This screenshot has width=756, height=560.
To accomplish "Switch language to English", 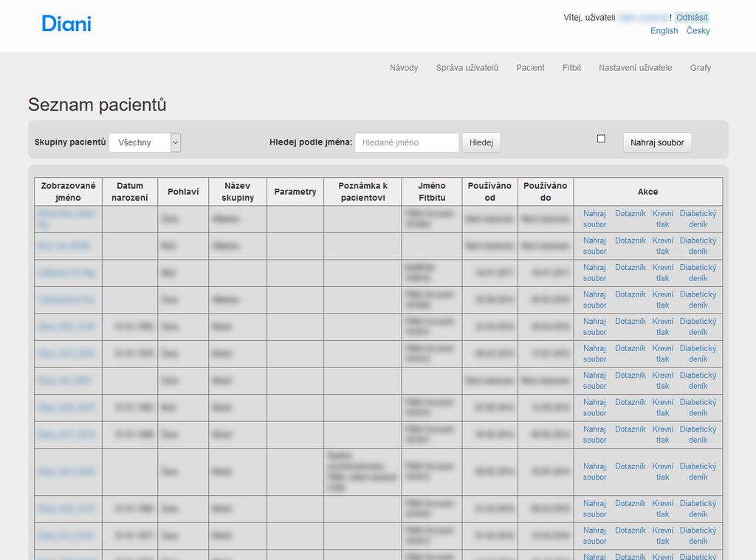I will pos(664,30).
